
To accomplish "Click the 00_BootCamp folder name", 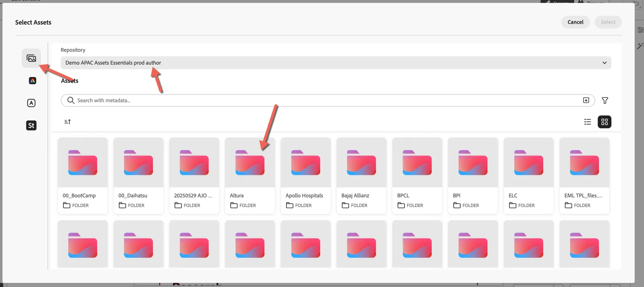I will coord(79,196).
